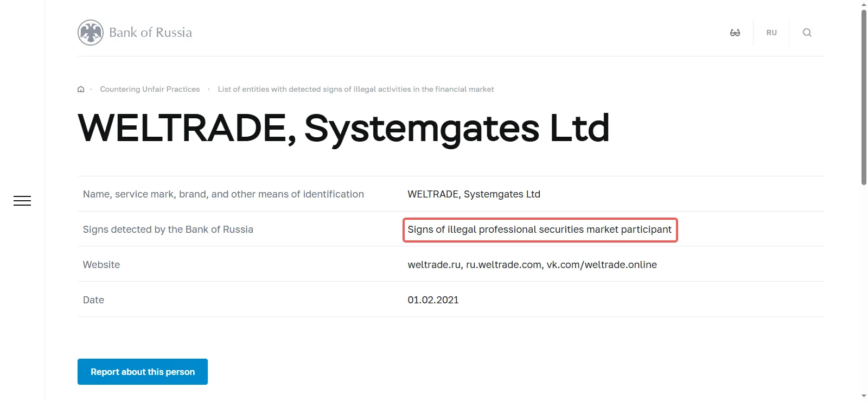Click the 'Name, service mark, brand' label
Screen dimensions: 868x401
point(224,194)
